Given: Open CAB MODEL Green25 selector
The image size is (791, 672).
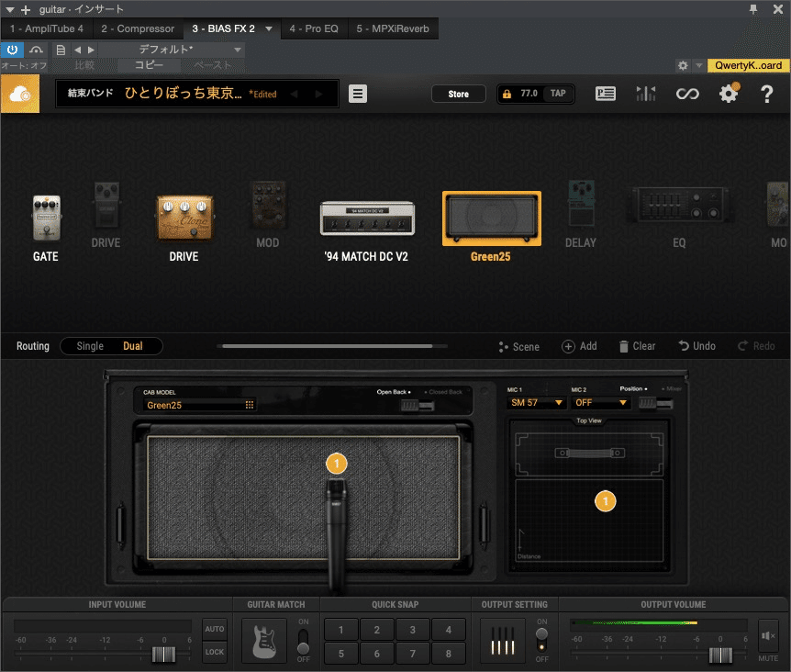Looking at the screenshot, I should [200, 405].
